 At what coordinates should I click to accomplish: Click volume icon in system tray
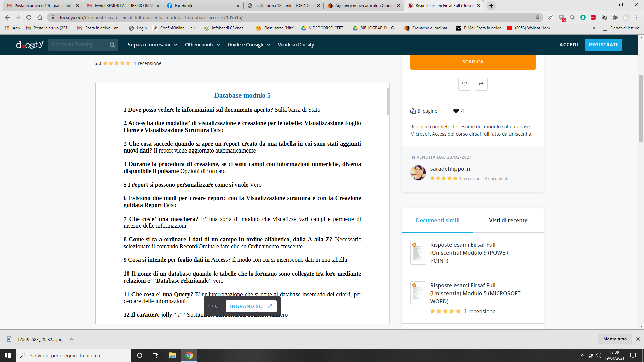[599, 355]
